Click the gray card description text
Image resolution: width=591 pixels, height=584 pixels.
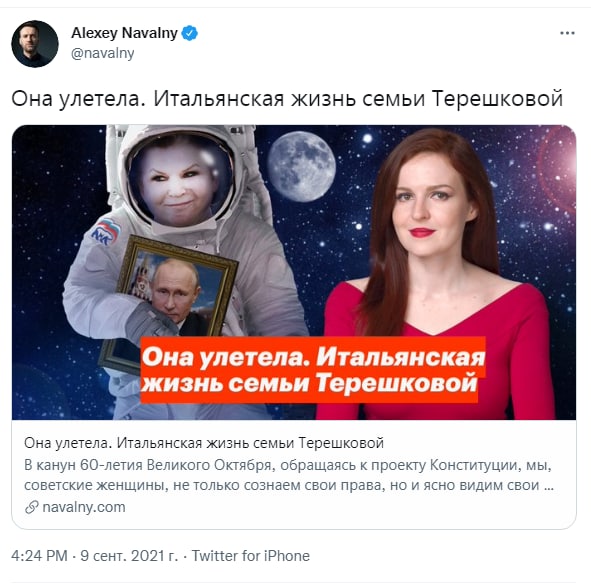pyautogui.click(x=289, y=475)
